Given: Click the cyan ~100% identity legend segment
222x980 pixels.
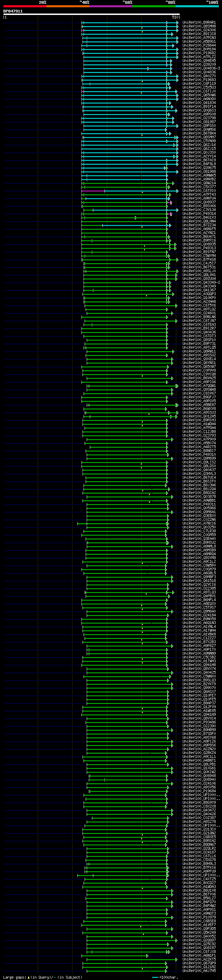Looking at the screenshot, I should pyautogui.click(x=197, y=6).
